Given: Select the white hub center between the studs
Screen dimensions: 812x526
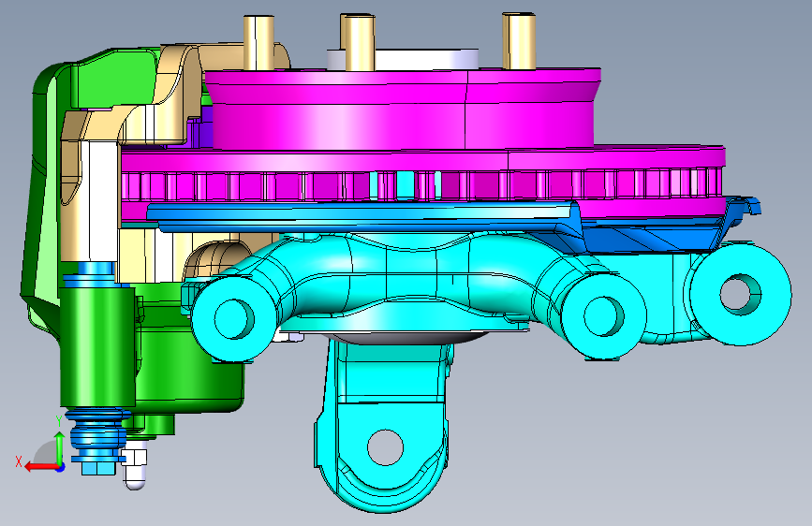Looking at the screenshot, I should tap(426, 59).
